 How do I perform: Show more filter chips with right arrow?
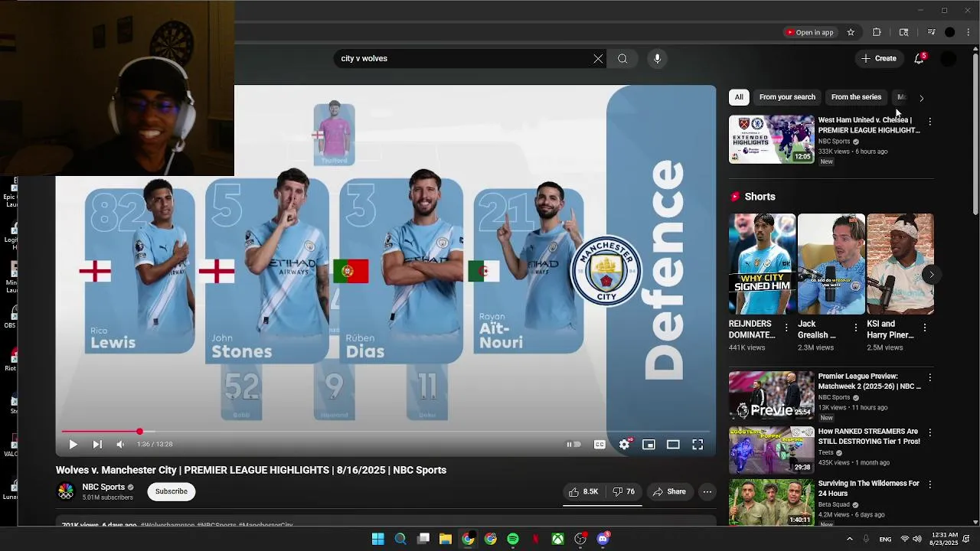[x=921, y=98]
